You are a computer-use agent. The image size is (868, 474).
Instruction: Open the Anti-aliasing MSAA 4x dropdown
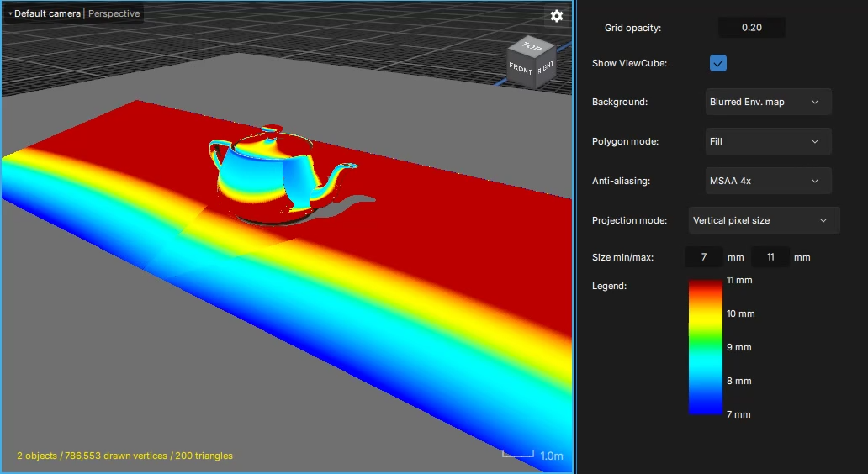(768, 181)
